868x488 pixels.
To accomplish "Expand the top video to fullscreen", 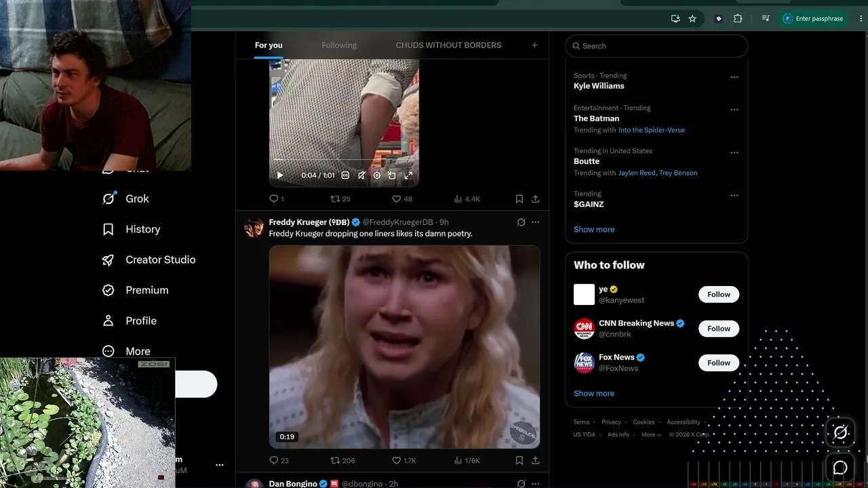I will pos(408,175).
